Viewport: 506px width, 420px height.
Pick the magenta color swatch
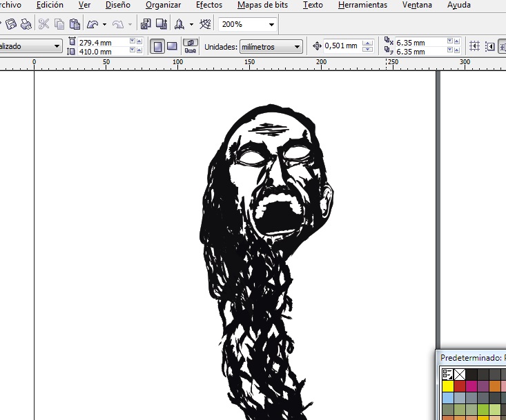pyautogui.click(x=471, y=386)
